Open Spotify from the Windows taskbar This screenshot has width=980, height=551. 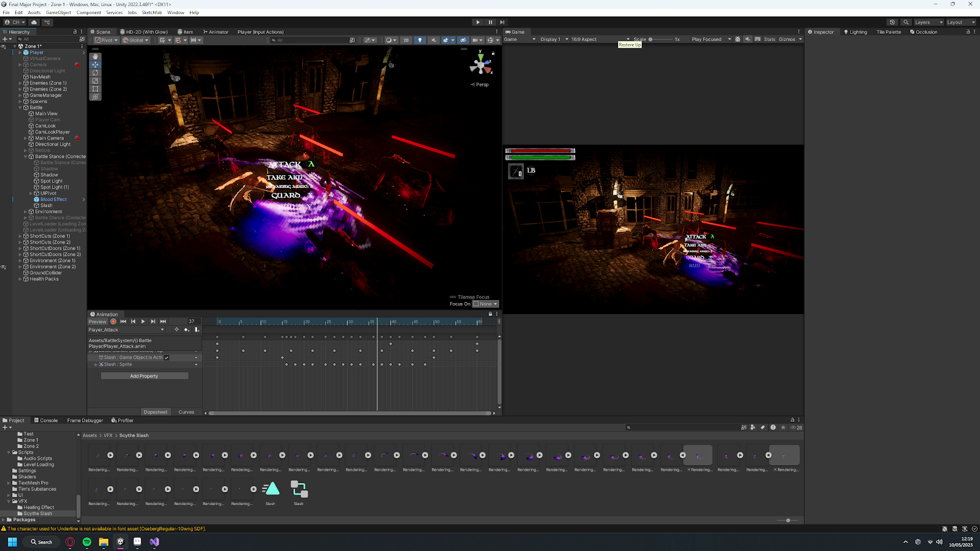coord(87,542)
